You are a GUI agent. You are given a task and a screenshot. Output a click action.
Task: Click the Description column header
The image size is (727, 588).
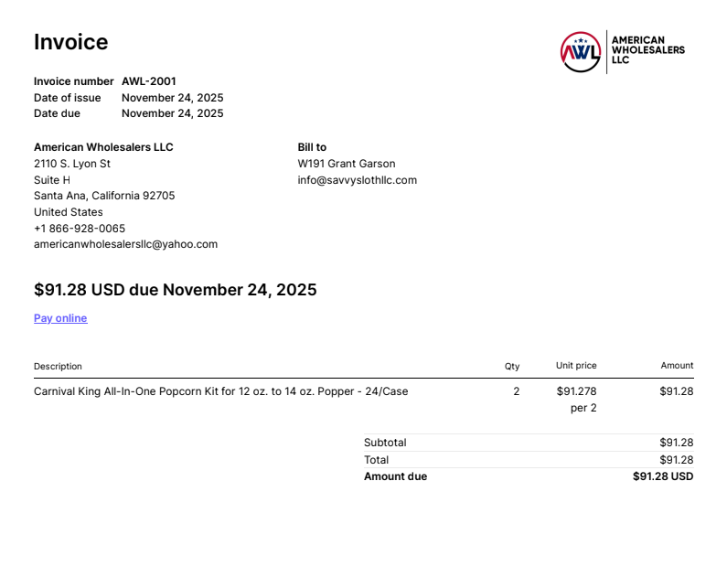(x=58, y=366)
